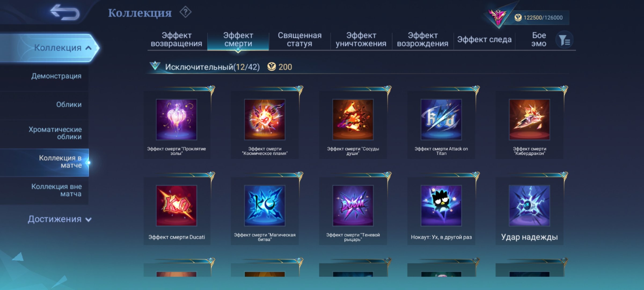Select the "Космическое пламя" death effect
The width and height of the screenshot is (644, 290).
tap(265, 120)
